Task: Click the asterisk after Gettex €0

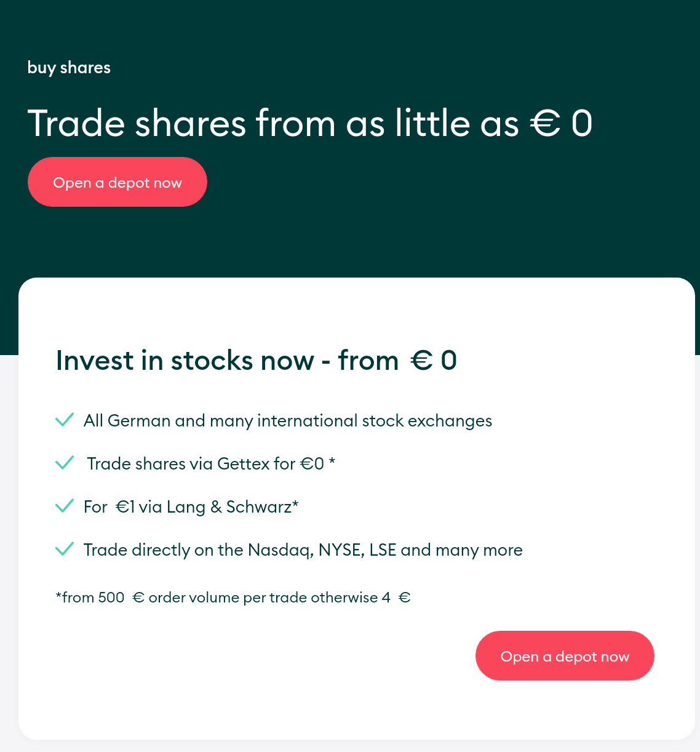Action: pos(332,462)
